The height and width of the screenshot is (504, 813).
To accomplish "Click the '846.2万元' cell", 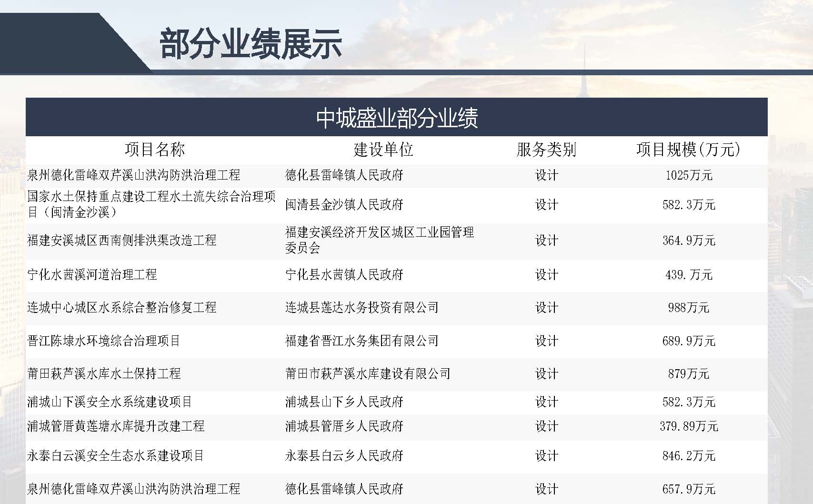I will 689,456.
